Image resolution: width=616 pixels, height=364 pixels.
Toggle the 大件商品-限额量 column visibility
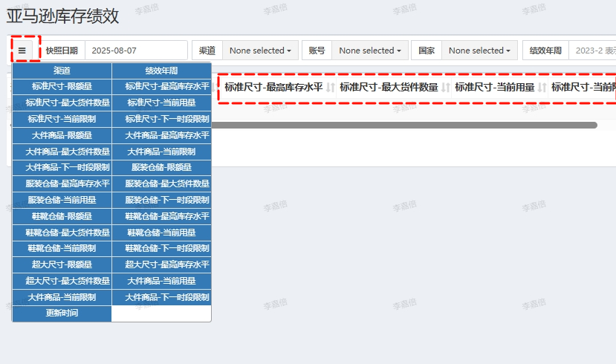pos(62,135)
